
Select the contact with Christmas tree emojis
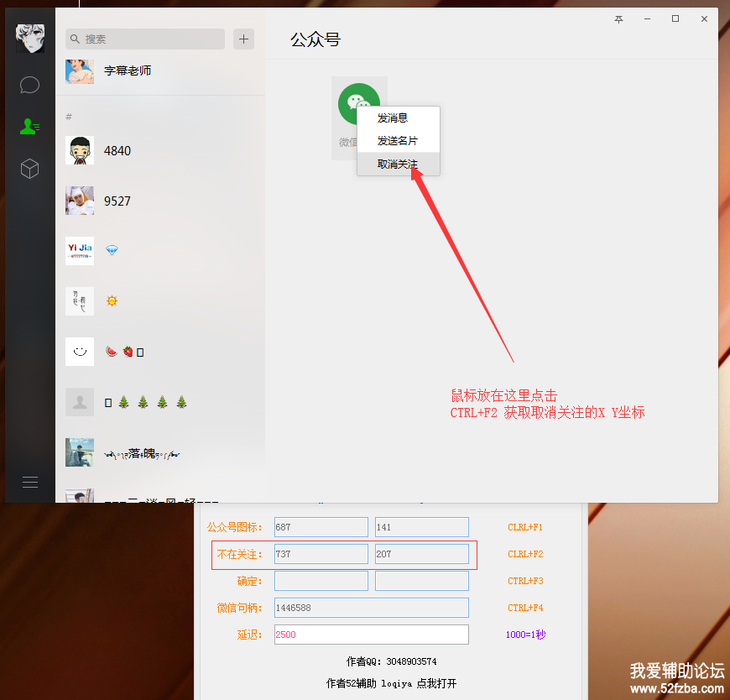[160, 402]
